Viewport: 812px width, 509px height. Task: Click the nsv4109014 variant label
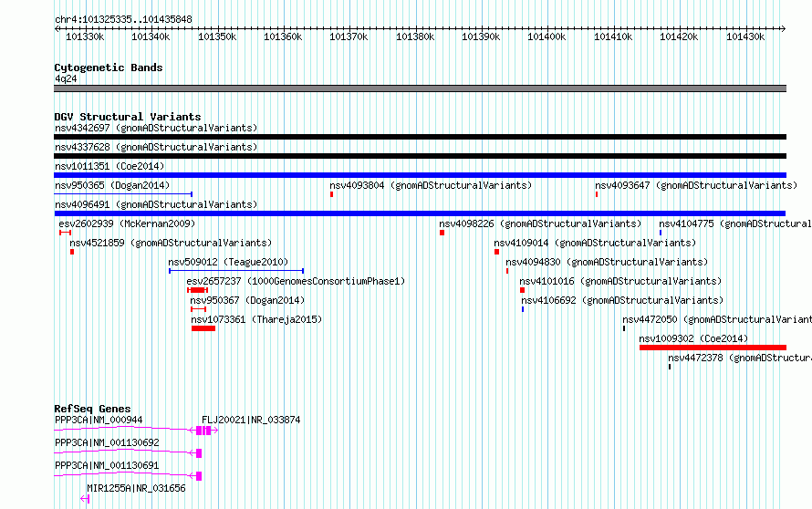pos(595,243)
